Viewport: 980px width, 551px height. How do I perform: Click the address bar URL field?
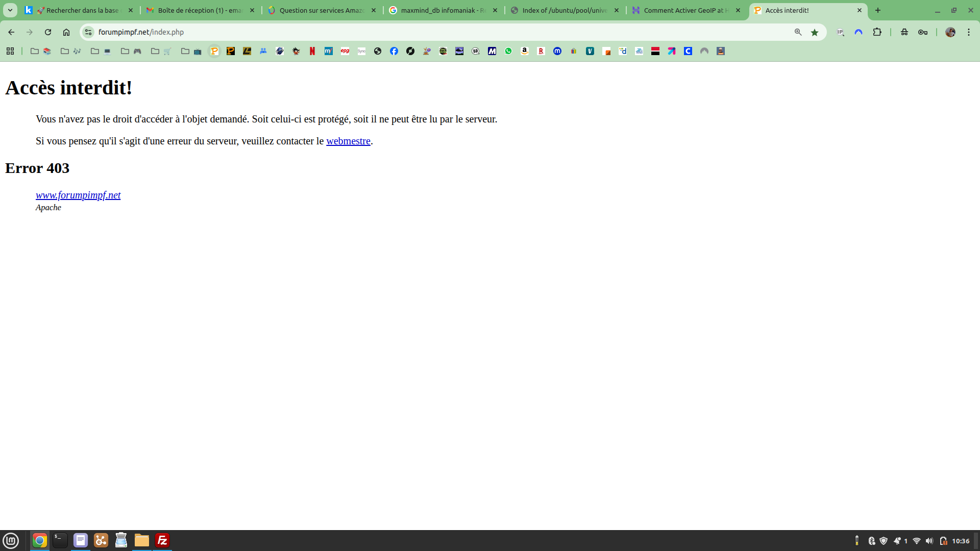408,32
